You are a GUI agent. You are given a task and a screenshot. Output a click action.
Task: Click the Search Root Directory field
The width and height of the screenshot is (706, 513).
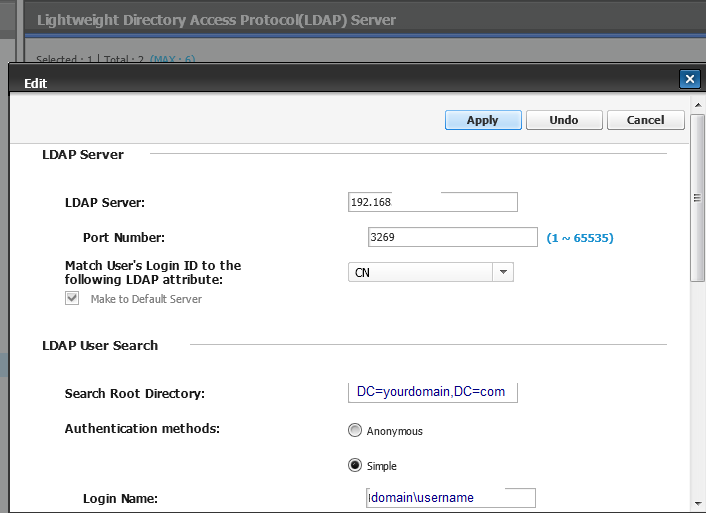click(x=432, y=392)
